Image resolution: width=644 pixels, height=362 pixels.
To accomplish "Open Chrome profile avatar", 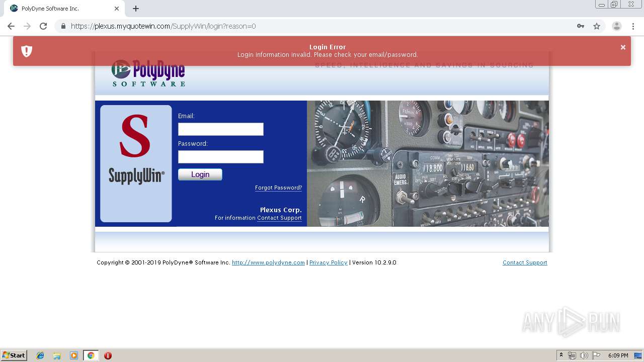I will [x=617, y=26].
